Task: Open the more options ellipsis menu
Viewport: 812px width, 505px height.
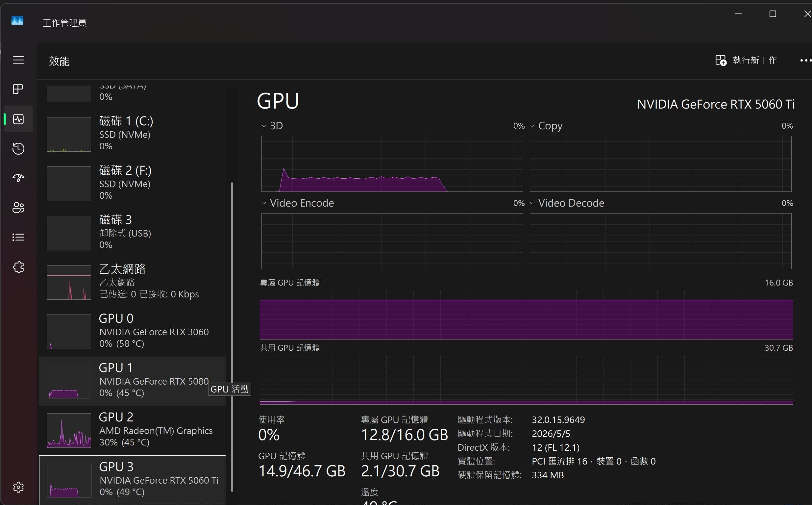Action: [806, 61]
